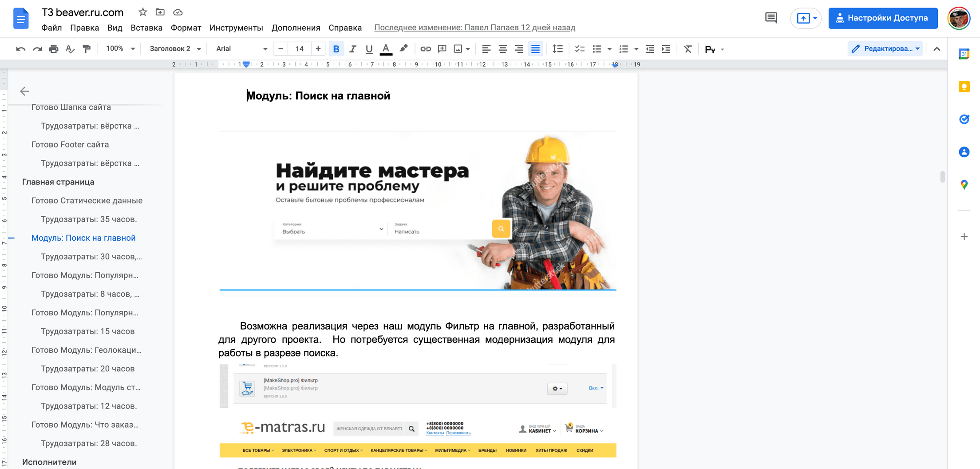Open the editing mode dropdown
This screenshot has height=469, width=980.
(x=885, y=49)
